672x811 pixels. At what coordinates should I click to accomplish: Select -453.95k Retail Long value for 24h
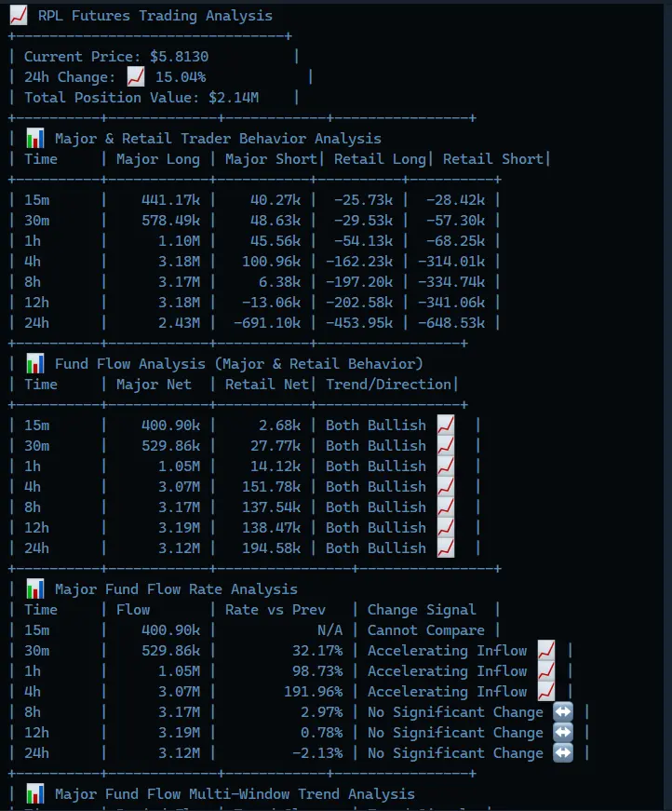tap(358, 323)
